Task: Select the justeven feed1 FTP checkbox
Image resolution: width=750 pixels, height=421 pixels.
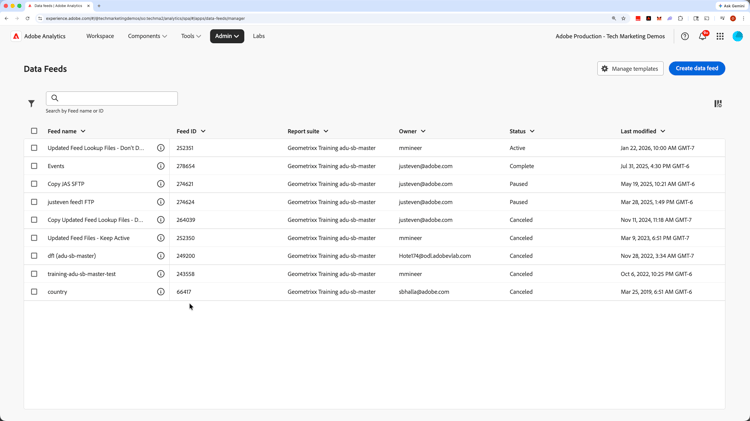Action: tap(34, 202)
